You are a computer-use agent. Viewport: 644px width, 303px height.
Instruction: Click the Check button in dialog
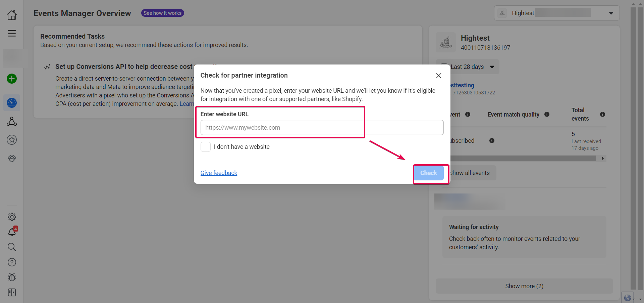click(428, 173)
